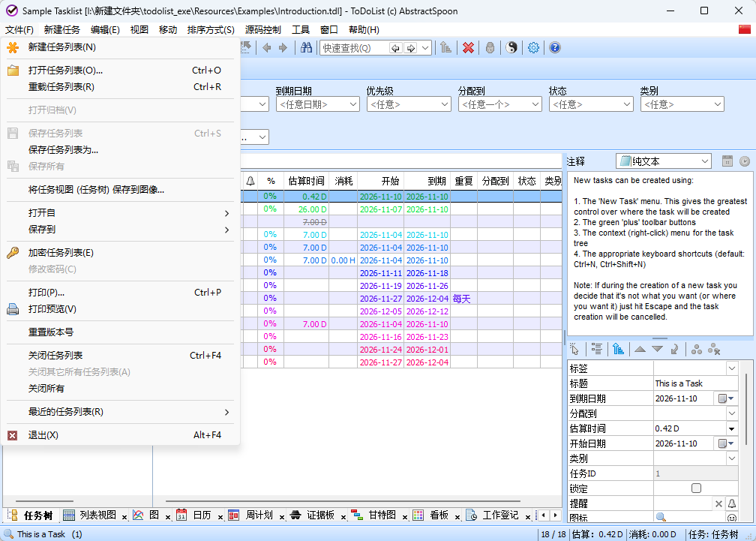Click the blue sort icon in attributes toolbar
This screenshot has height=541, width=756.
[x=618, y=349]
